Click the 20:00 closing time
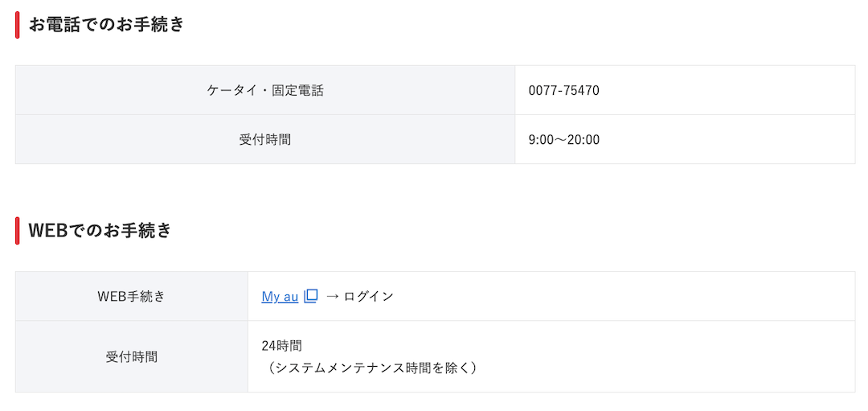Viewport: 868px width, 411px height. point(585,139)
